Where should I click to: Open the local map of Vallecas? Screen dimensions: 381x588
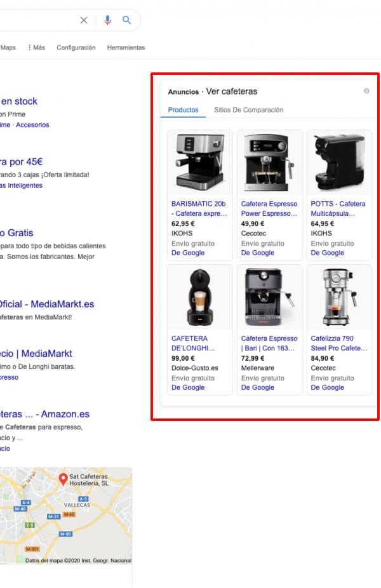click(x=66, y=516)
